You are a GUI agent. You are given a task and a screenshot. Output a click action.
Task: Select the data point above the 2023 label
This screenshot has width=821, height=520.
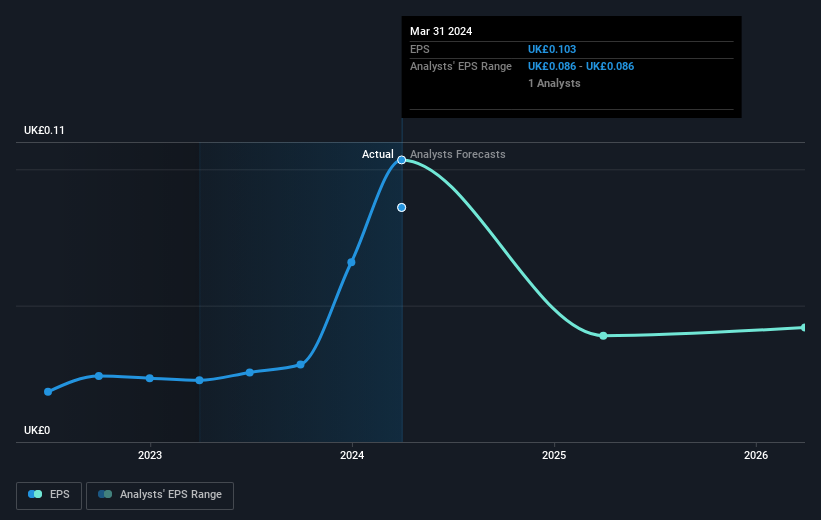click(x=150, y=378)
